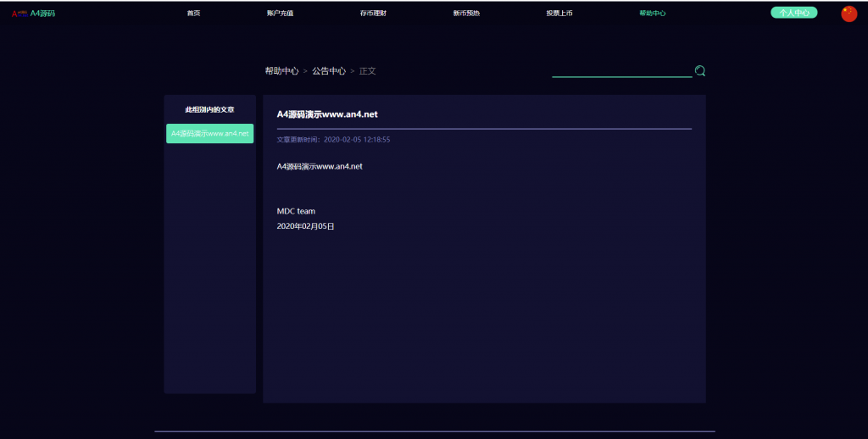Go back to 公告中心 via breadcrumb
Screen dimensions: 868x439
pyautogui.click(x=329, y=71)
